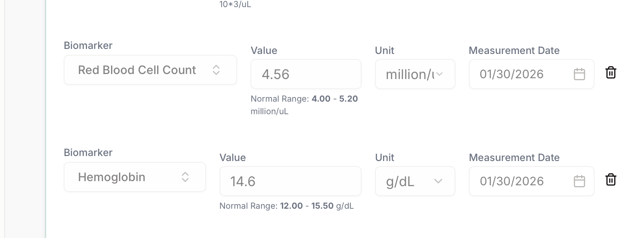Focus the Hemoglobin 01/30/2026 date text
This screenshot has width=644, height=238.
[512, 182]
